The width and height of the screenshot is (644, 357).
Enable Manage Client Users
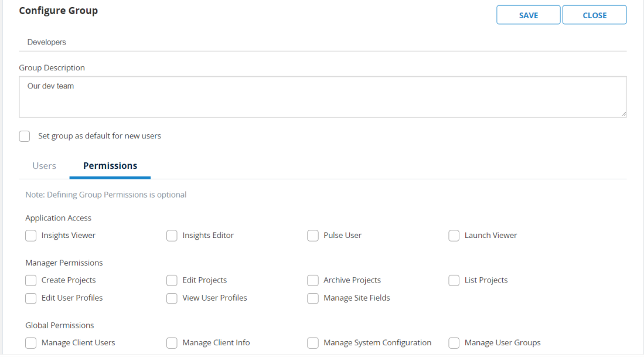point(30,343)
